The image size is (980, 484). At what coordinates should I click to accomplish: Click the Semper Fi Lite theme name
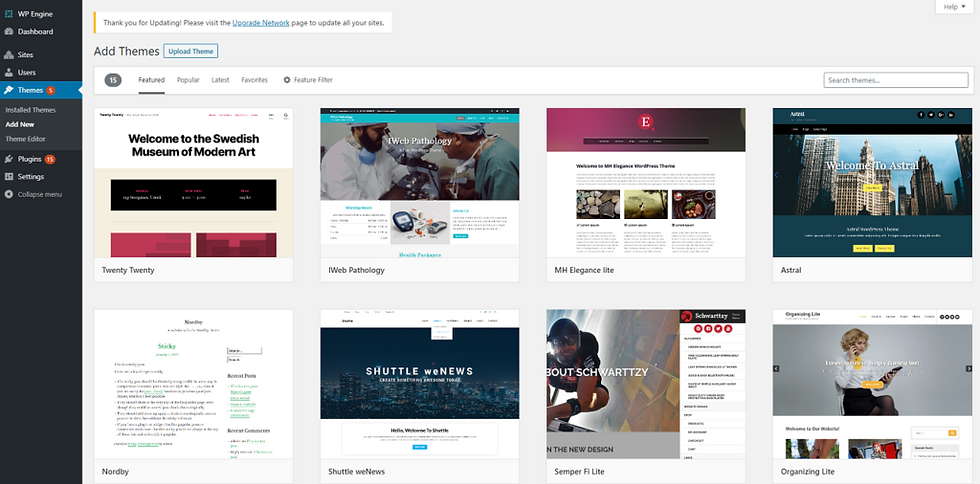(x=579, y=471)
